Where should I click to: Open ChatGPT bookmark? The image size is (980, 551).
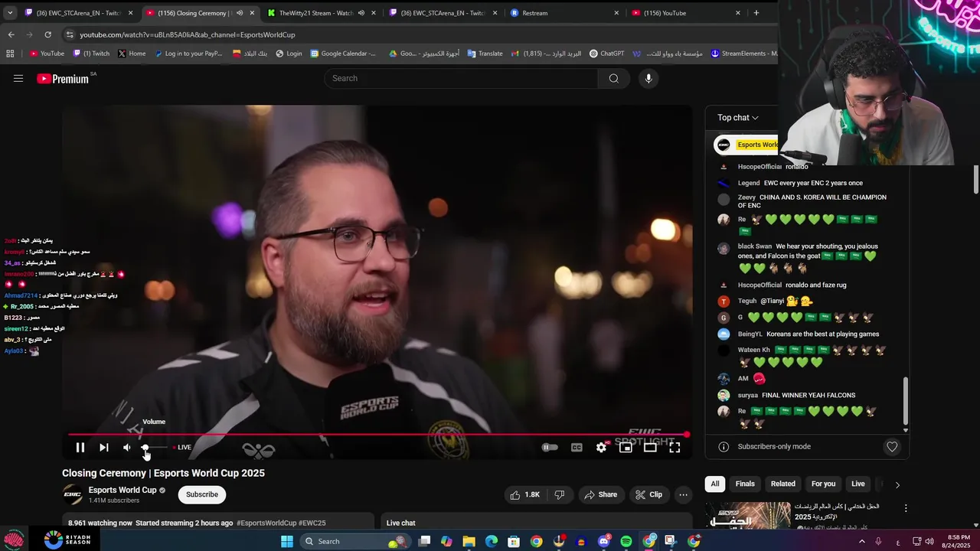pyautogui.click(x=606, y=54)
